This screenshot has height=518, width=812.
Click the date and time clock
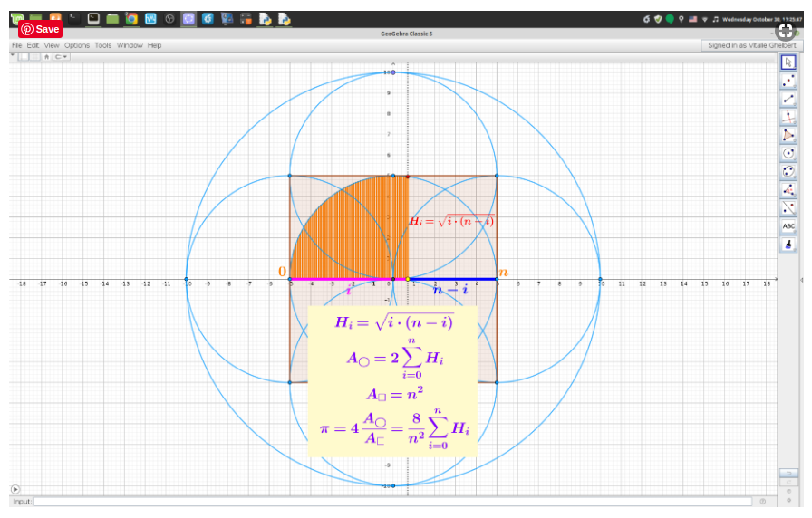pos(762,20)
